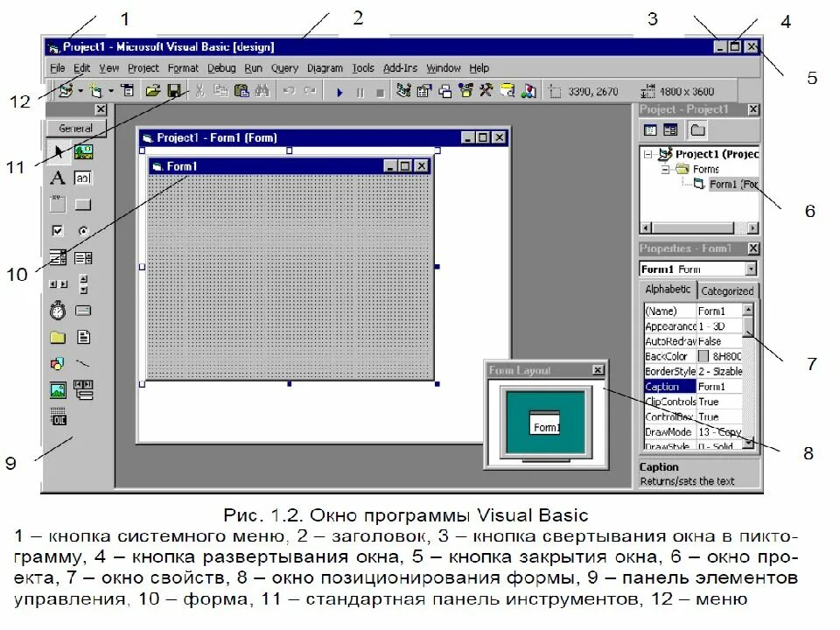840x630 pixels.
Task: Select the Data control in the toolbox
Action: [84, 390]
